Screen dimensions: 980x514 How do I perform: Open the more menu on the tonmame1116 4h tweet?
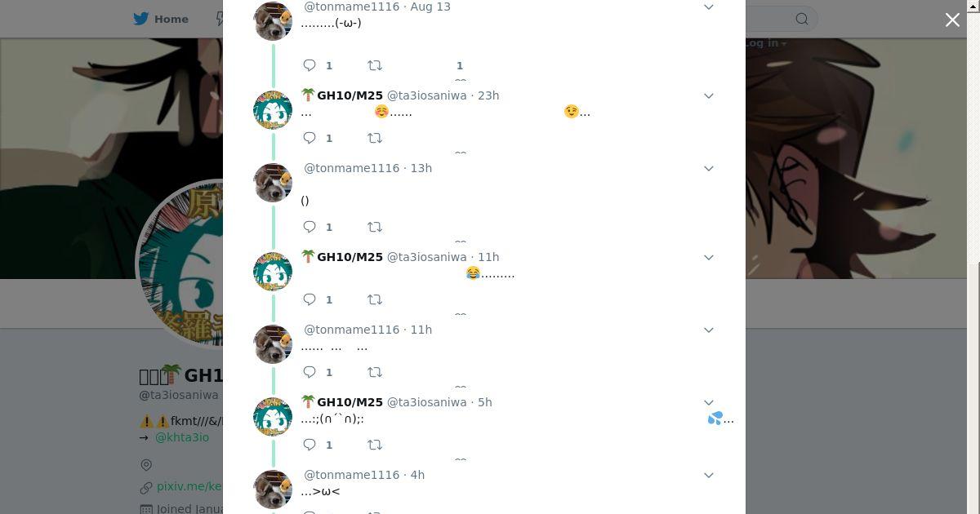point(709,475)
